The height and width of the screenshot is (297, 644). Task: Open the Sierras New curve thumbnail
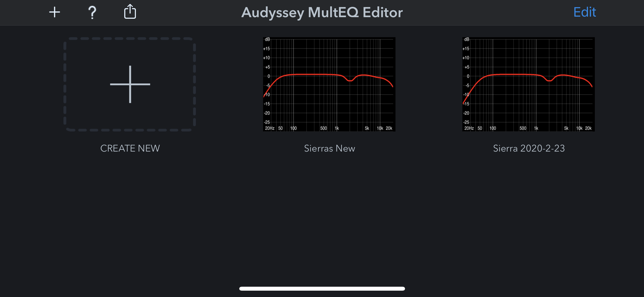[329, 84]
